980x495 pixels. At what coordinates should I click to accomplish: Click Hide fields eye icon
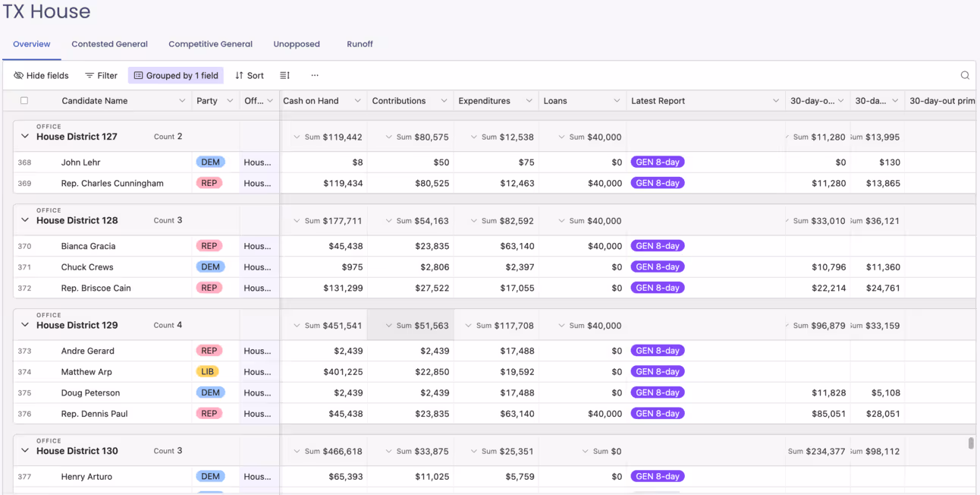pos(19,75)
